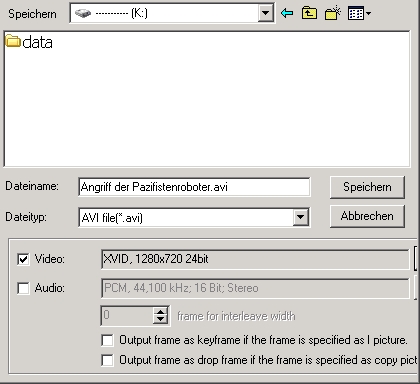
Task: Uncheck the Video checkbox
Action: [23, 259]
